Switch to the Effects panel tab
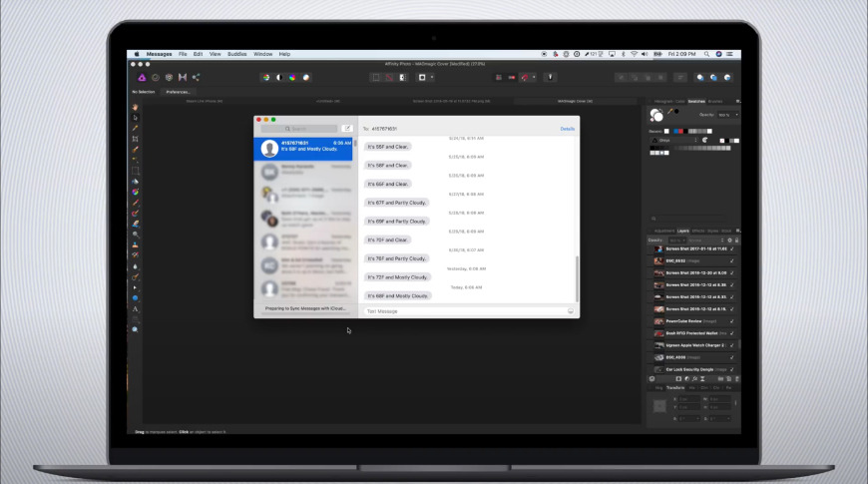 (698, 231)
